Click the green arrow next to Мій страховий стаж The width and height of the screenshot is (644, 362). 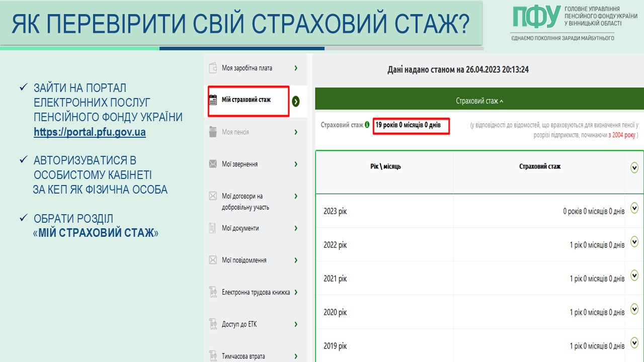coord(296,102)
